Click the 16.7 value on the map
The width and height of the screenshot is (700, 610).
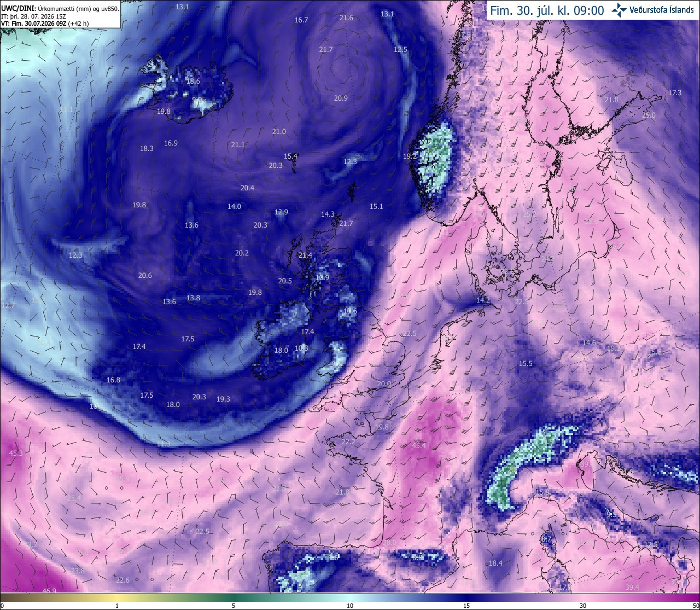pos(301,20)
